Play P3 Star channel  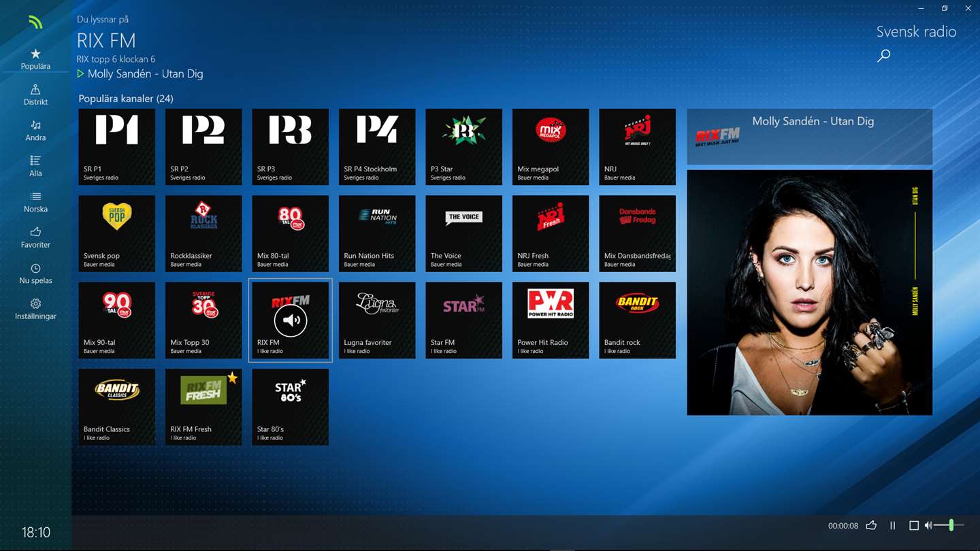coord(463,147)
